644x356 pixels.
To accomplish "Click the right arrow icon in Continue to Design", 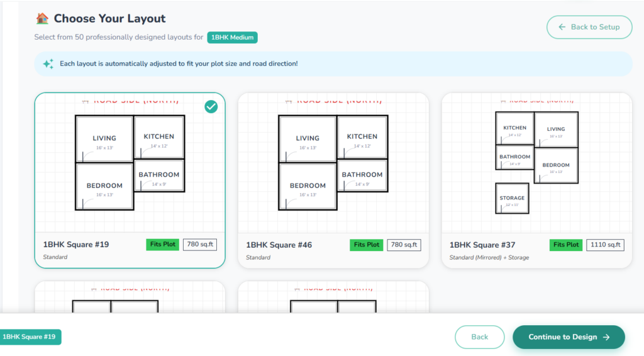I will tap(606, 337).
